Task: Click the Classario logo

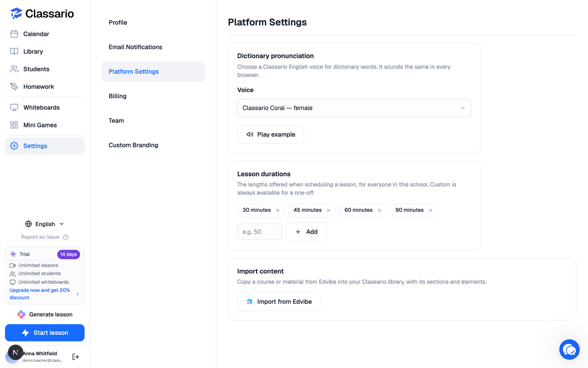Action: 42,13
